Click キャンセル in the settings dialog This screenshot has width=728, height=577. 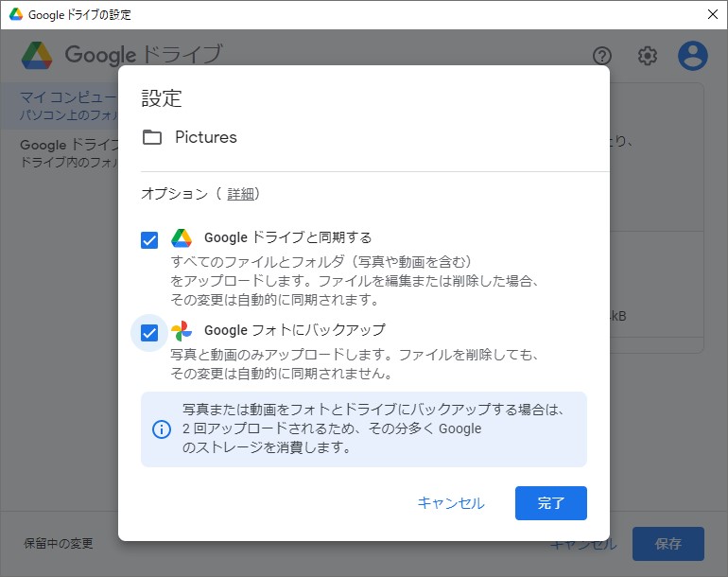[x=451, y=503]
